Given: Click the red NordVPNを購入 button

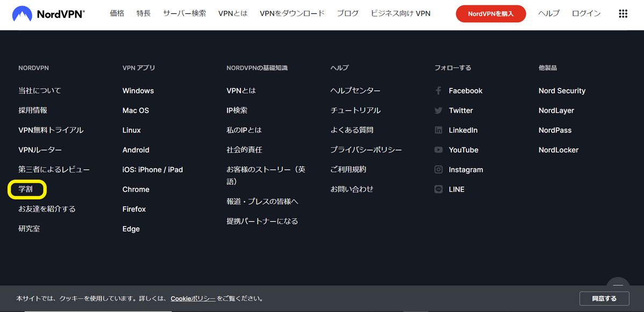Looking at the screenshot, I should (491, 14).
